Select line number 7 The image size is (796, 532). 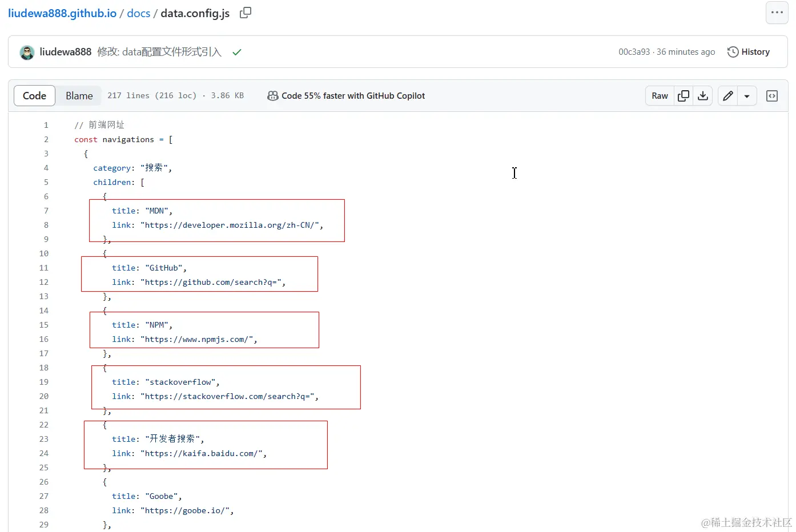(46, 211)
